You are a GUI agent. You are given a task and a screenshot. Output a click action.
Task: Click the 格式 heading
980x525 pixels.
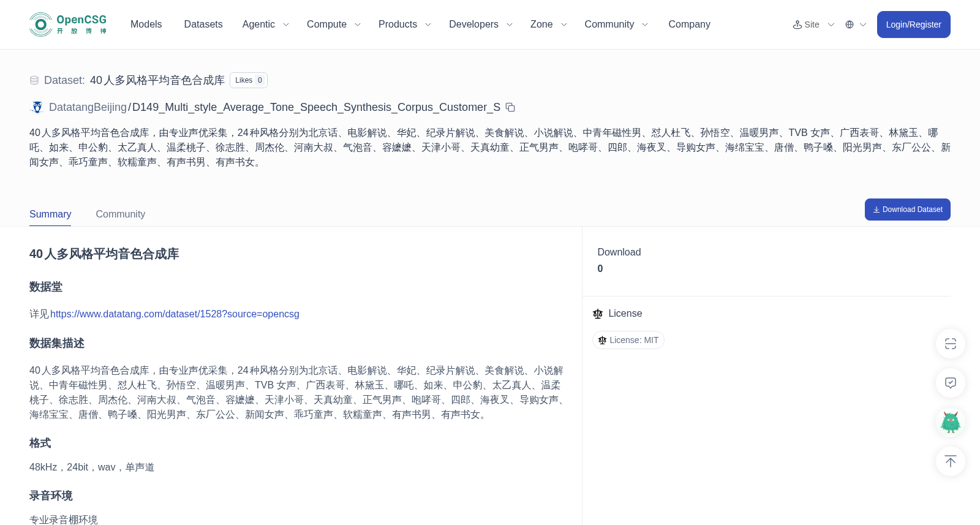coord(40,443)
